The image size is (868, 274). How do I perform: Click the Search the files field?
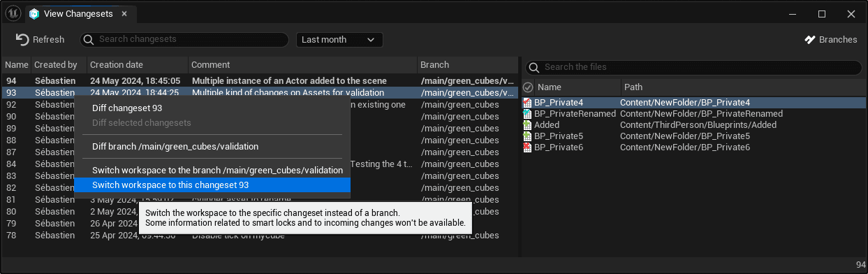[x=693, y=67]
